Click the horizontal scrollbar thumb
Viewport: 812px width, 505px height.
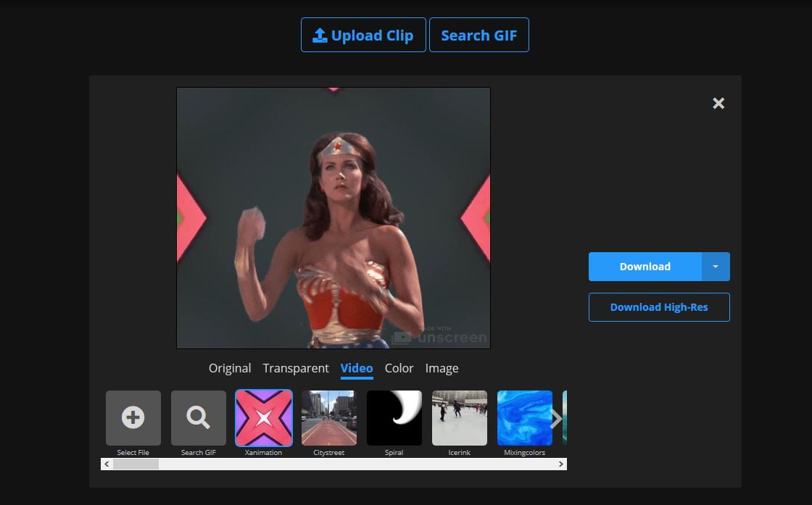(136, 464)
